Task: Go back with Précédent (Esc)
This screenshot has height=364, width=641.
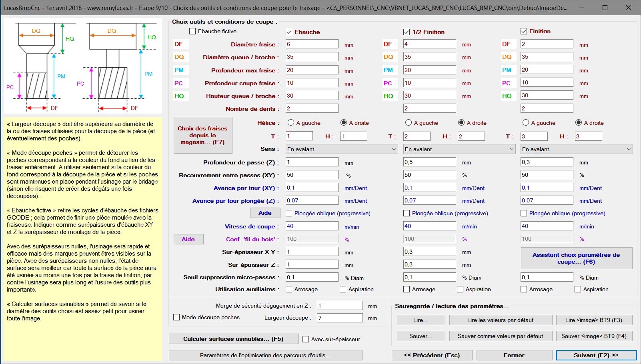Action: point(432,355)
